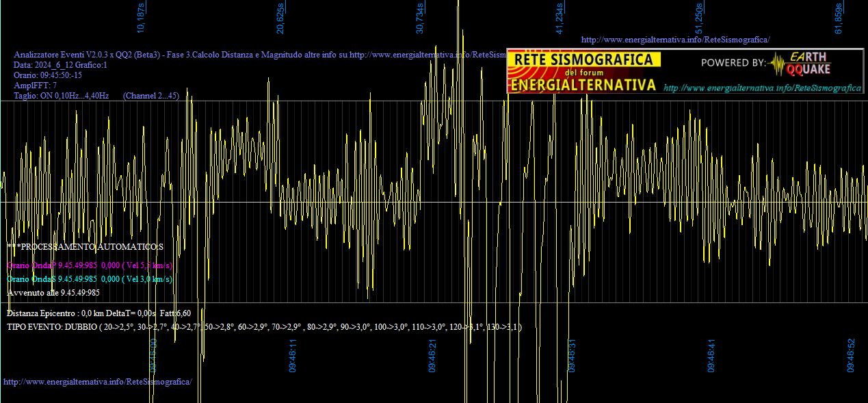Click the 51,250s time marker
Screen dimensions: 868x403
tap(699, 17)
